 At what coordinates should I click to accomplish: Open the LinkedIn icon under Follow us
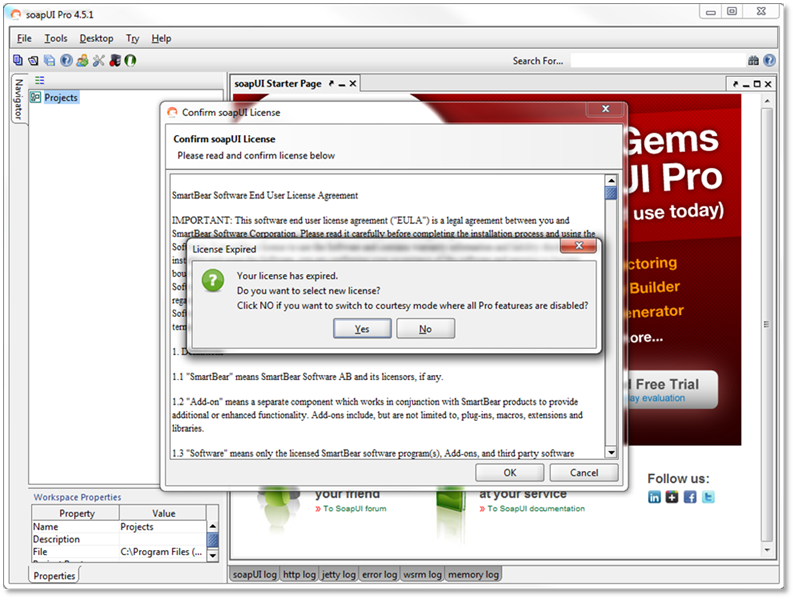[x=654, y=497]
